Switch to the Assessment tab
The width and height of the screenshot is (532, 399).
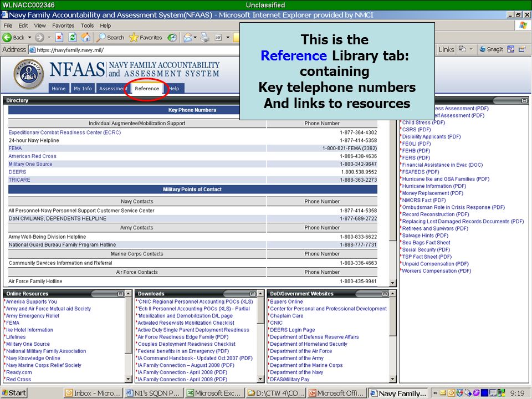point(113,88)
